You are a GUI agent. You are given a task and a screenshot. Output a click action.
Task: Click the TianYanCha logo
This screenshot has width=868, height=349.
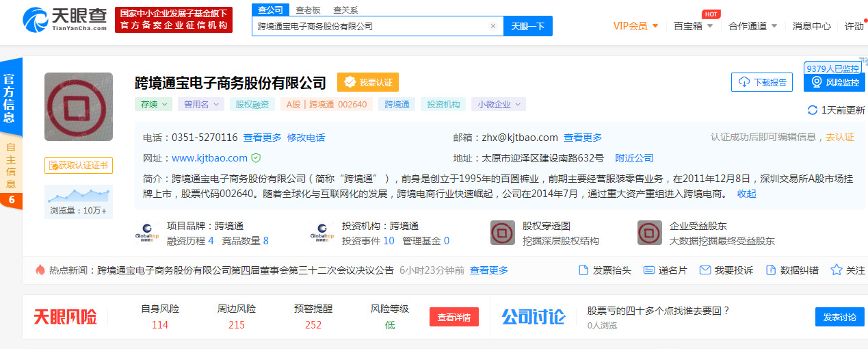65,20
